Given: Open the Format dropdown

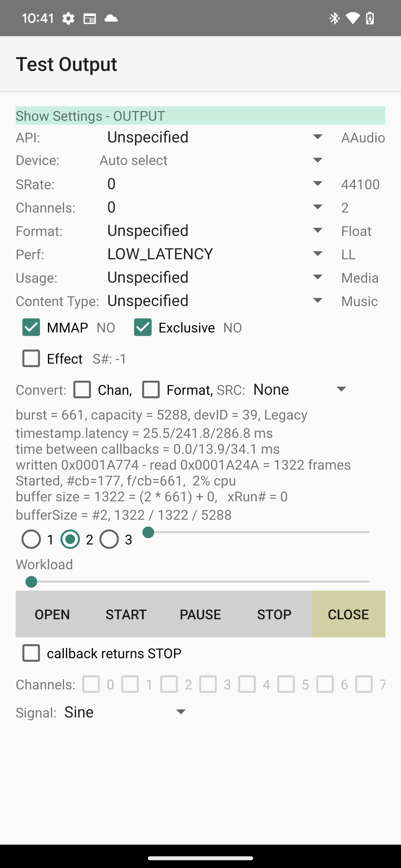Looking at the screenshot, I should click(x=317, y=230).
